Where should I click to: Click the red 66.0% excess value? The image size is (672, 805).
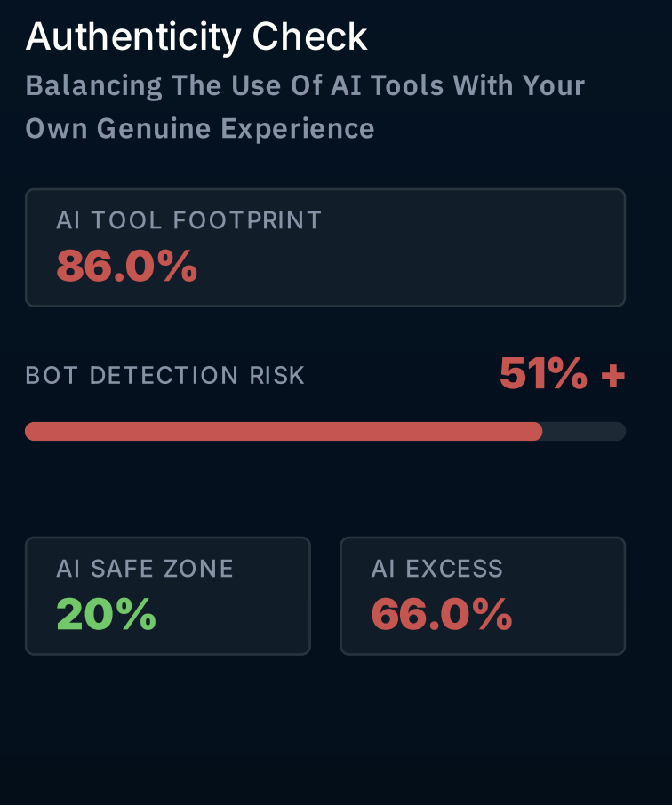pyautogui.click(x=442, y=614)
